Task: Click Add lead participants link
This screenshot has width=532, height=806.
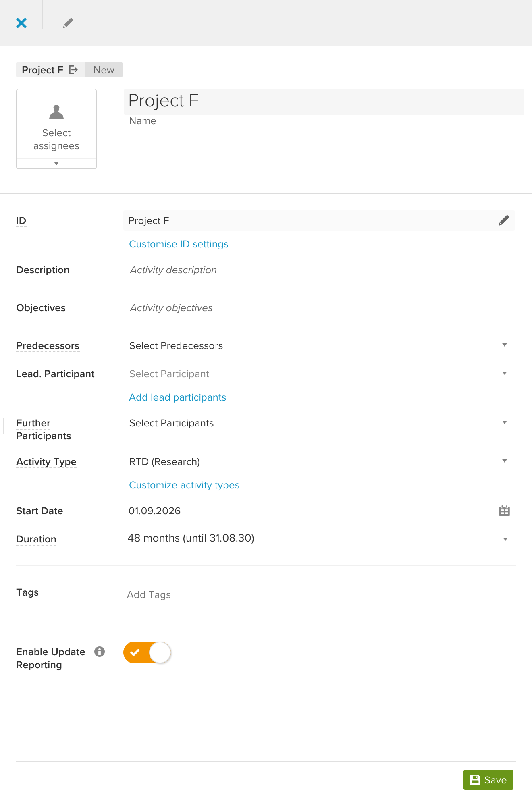Action: click(x=177, y=397)
